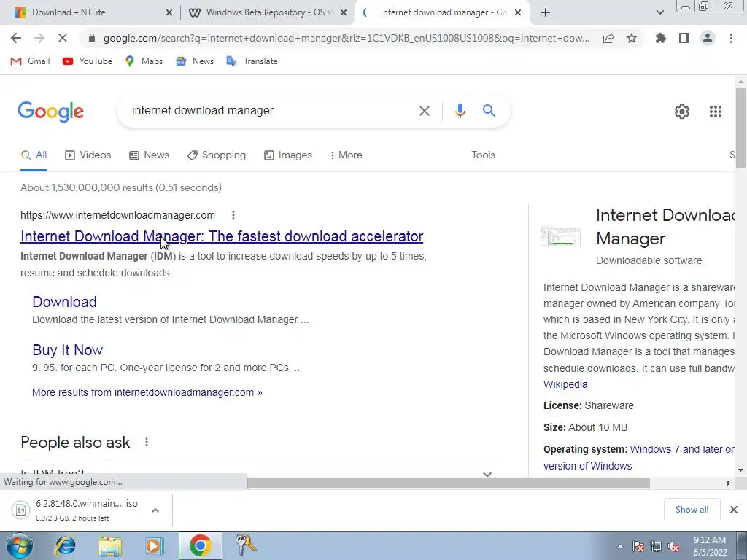
Task: Click the winmain iso download item
Action: click(x=76, y=510)
